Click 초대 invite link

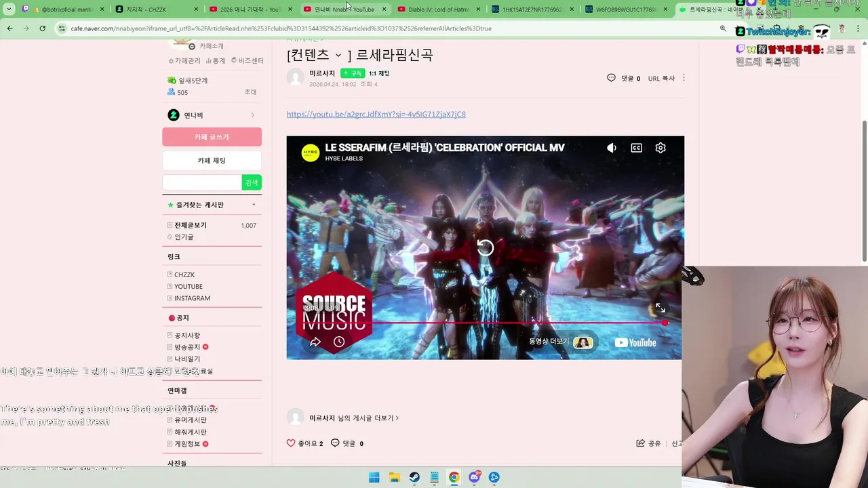(250, 92)
